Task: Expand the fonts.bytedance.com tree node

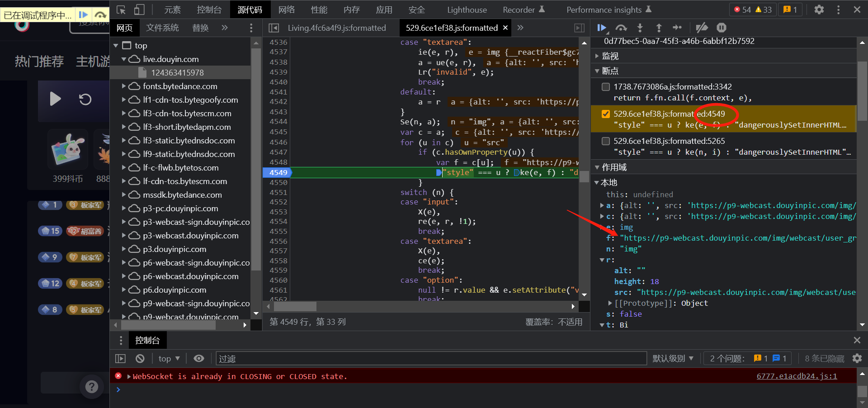Action: pyautogui.click(x=124, y=86)
